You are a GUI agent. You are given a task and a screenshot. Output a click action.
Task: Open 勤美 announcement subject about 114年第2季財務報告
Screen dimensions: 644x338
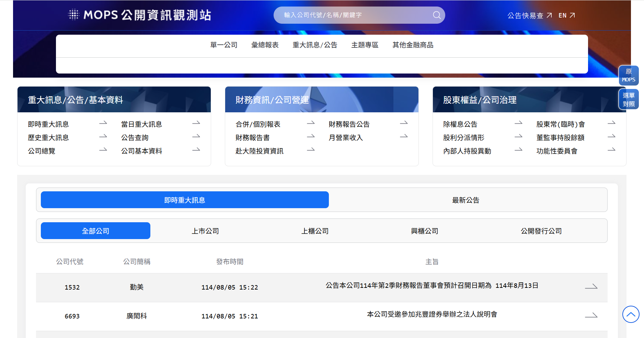tap(432, 285)
